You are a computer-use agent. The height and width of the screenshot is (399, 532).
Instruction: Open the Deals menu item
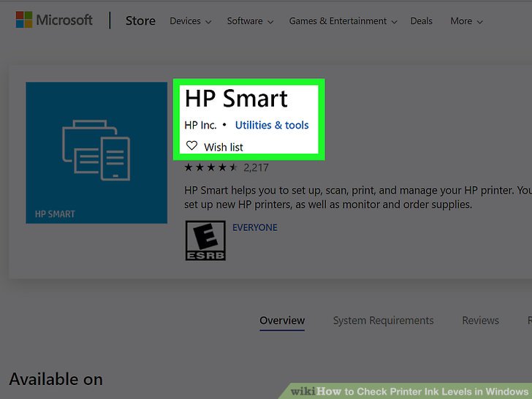[421, 21]
